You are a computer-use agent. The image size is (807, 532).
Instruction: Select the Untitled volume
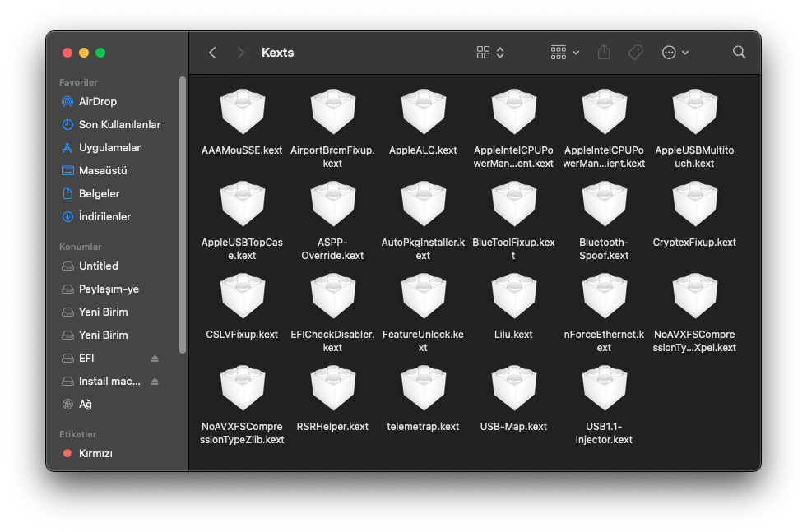coord(90,266)
